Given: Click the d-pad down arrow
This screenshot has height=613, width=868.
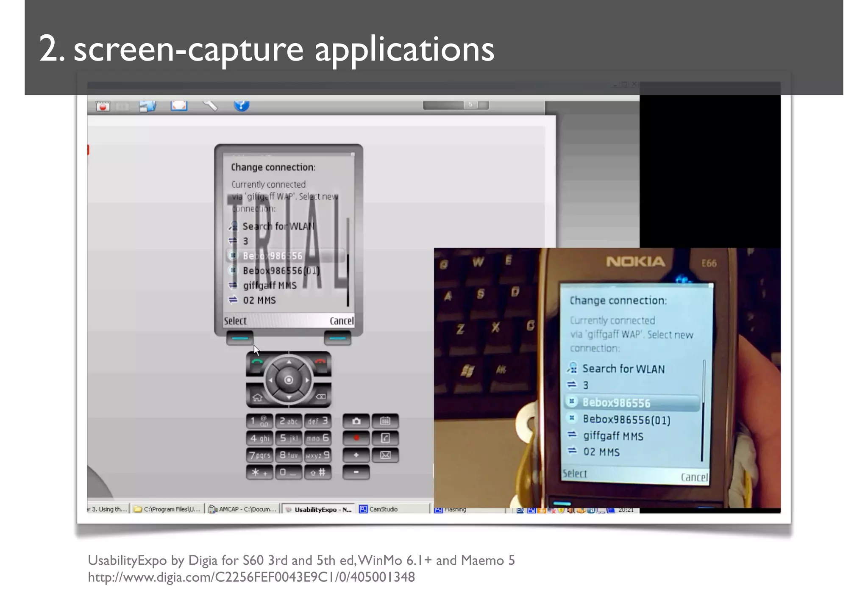Looking at the screenshot, I should 289,398.
